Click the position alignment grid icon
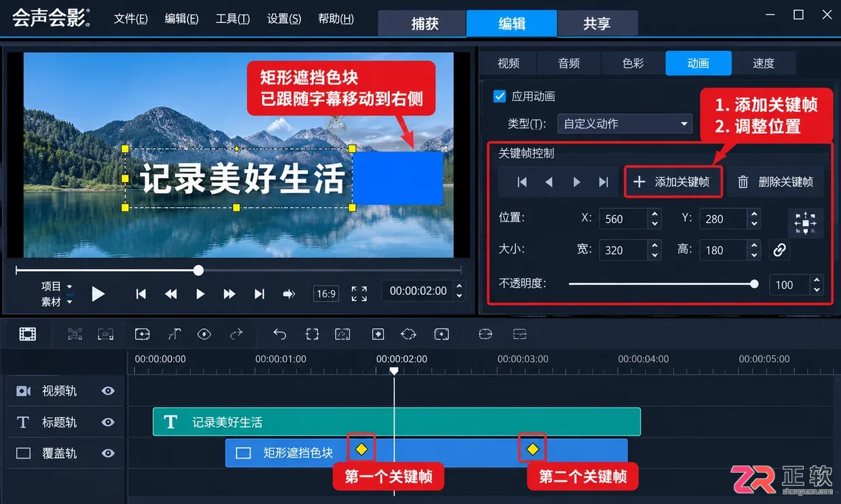Viewport: 841px width, 504px height. 806,223
